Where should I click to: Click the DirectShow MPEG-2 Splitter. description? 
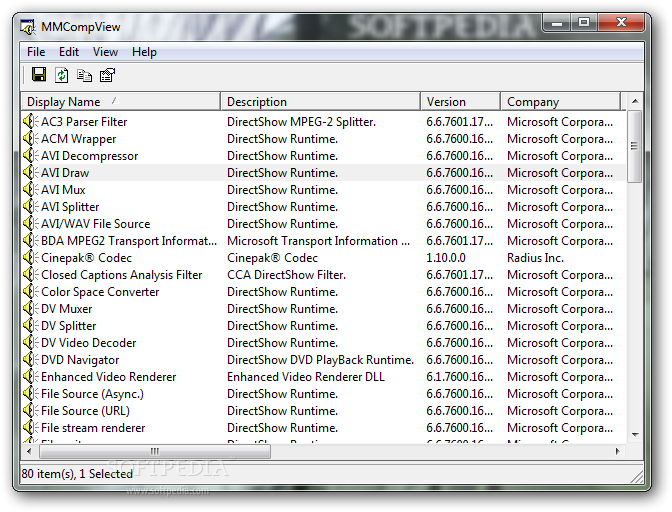coord(301,122)
